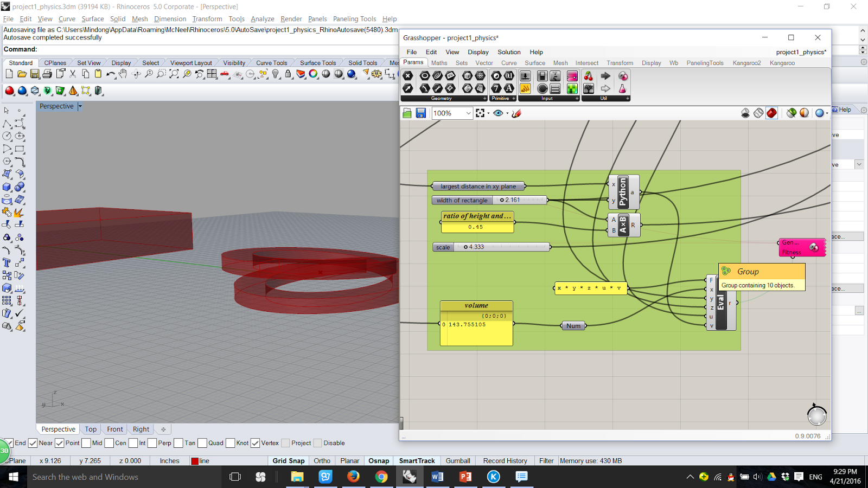Enable the Mid object snap checkbox

[x=87, y=443]
